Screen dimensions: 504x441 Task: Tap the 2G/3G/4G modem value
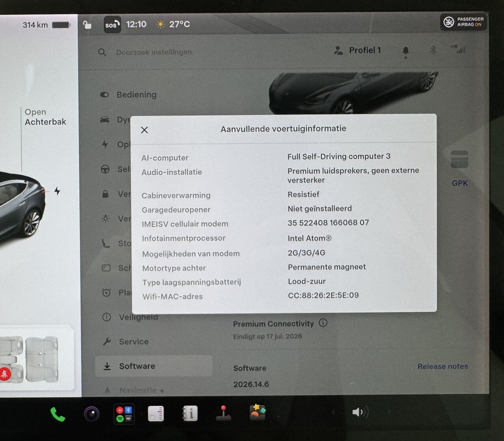point(307,253)
